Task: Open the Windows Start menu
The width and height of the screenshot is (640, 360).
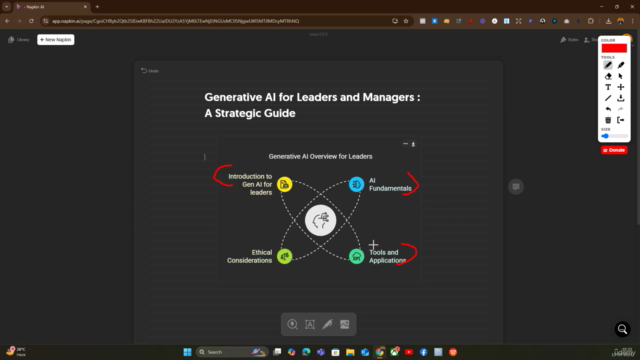Action: tap(187, 352)
